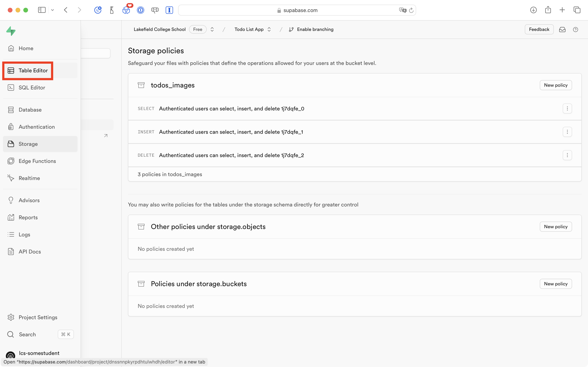Navigate to Authentication section
The height and width of the screenshot is (367, 588).
[37, 127]
